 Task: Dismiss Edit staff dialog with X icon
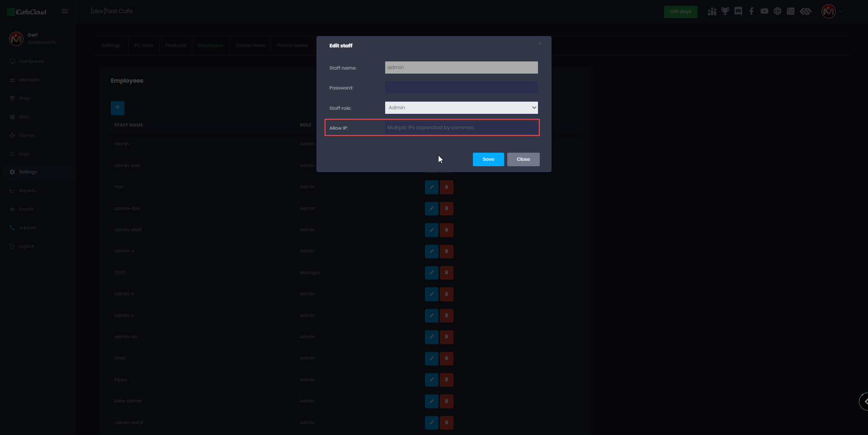click(x=540, y=43)
